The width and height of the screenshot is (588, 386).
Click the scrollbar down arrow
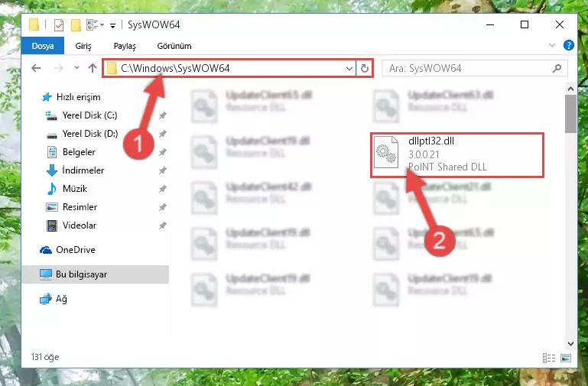click(570, 344)
